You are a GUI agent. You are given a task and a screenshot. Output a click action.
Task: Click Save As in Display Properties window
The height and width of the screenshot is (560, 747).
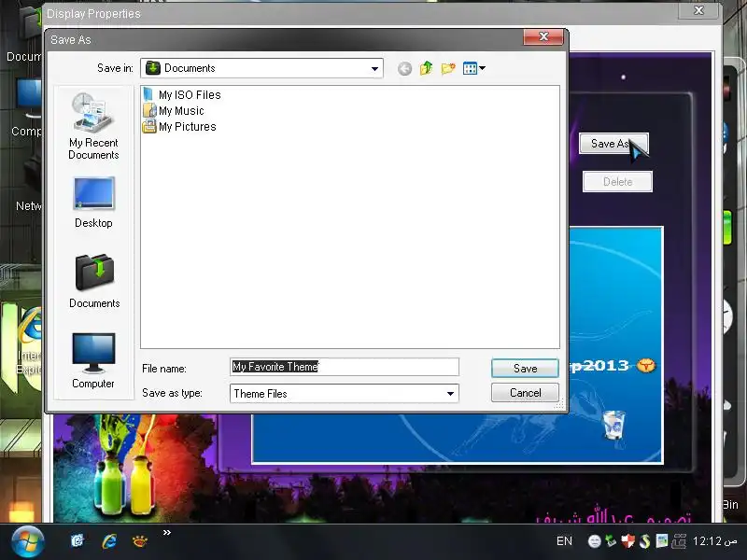click(x=613, y=144)
